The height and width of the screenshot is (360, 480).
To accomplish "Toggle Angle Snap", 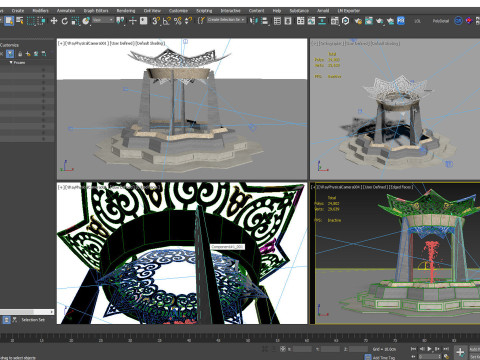I will (x=167, y=21).
